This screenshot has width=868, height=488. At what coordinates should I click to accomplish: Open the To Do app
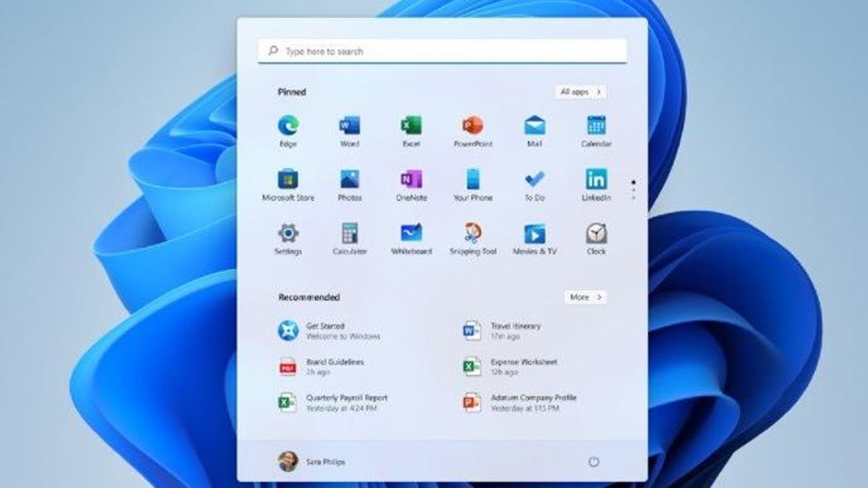click(x=535, y=180)
